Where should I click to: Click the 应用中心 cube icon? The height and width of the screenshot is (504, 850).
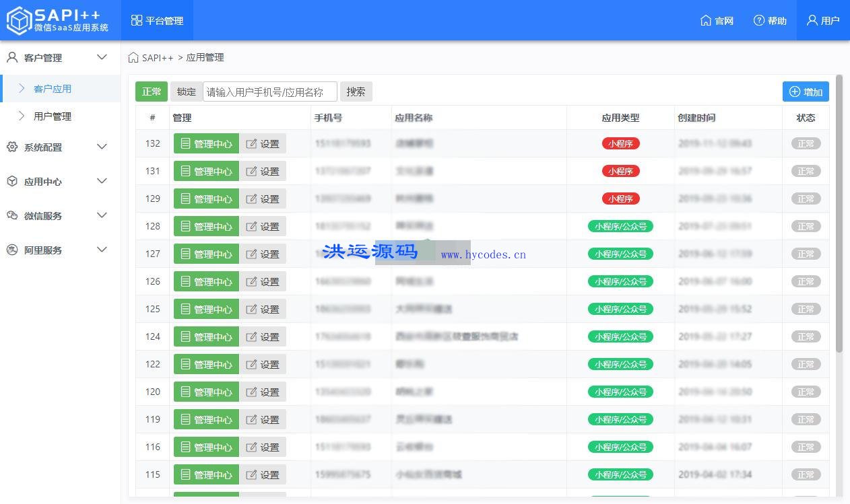pos(12,181)
